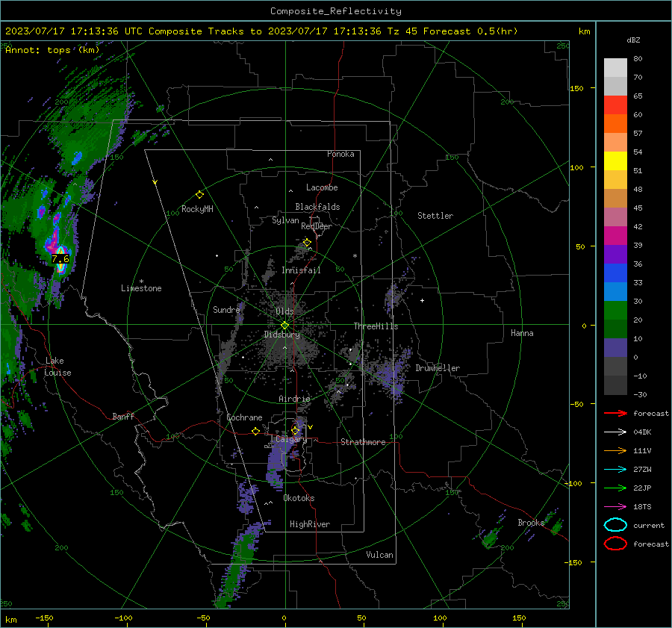
Task: Click the Okotoks city label
Action: (x=299, y=498)
